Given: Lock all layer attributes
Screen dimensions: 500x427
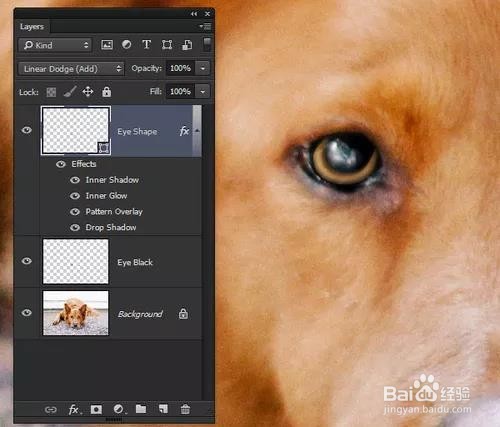Looking at the screenshot, I should click(x=107, y=91).
